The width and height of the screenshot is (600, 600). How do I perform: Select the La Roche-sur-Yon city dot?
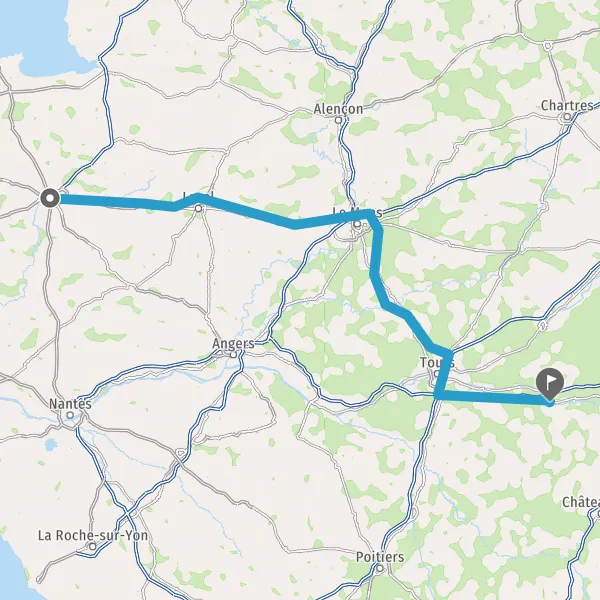coord(93,547)
